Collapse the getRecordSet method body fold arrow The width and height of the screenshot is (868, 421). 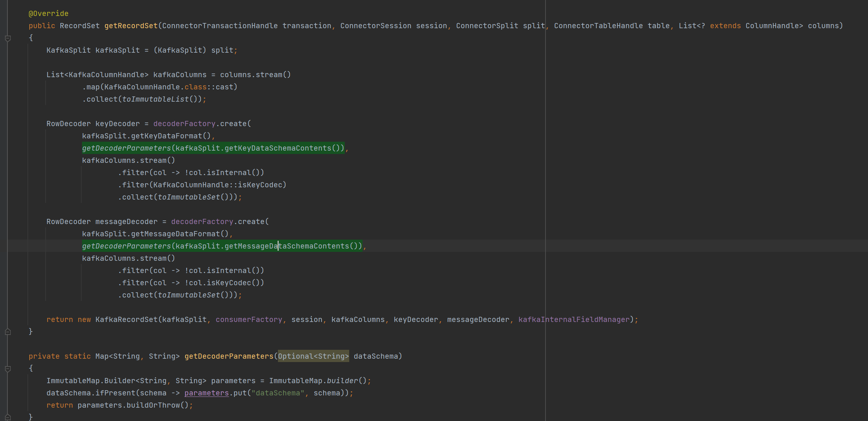(x=8, y=38)
